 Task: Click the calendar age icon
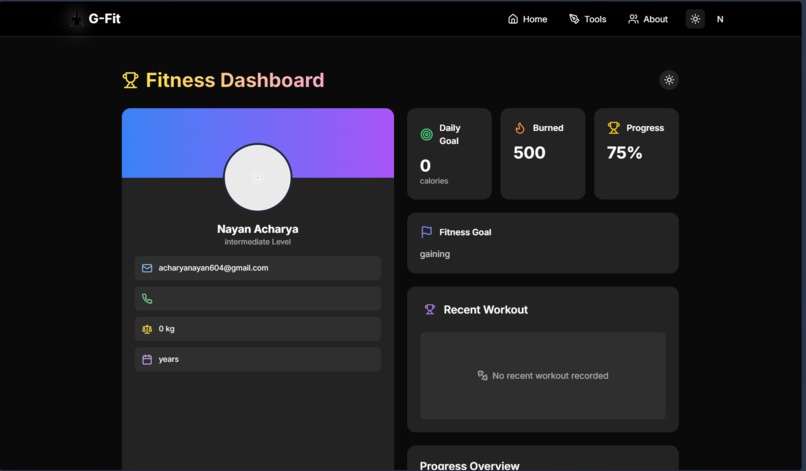pyautogui.click(x=147, y=359)
